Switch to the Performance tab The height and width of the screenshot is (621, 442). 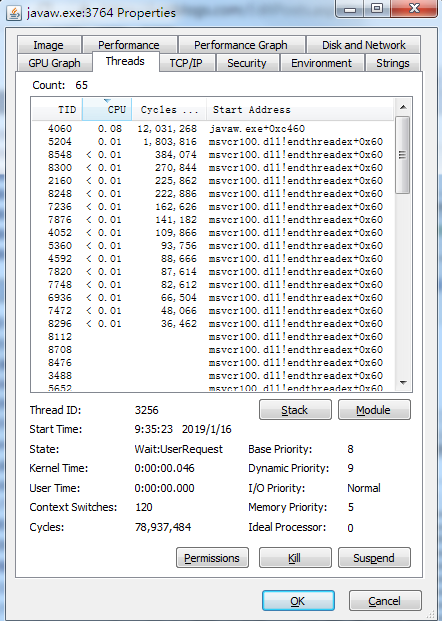(x=129, y=45)
